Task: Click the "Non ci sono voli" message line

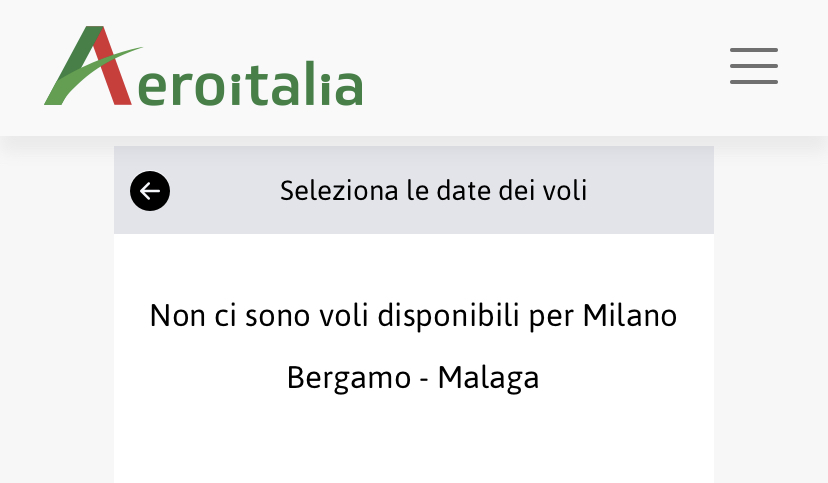Action: (413, 316)
